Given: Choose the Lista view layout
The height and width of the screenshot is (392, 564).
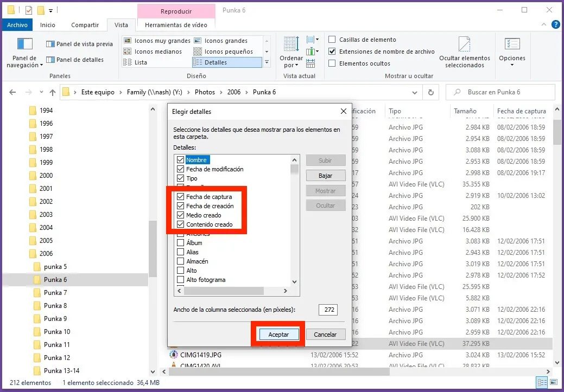Looking at the screenshot, I should click(x=128, y=62).
